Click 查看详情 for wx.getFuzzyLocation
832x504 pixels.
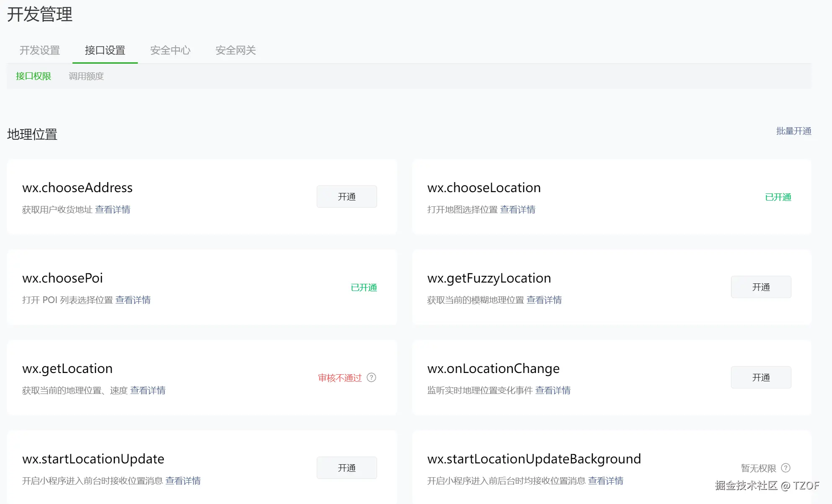click(544, 300)
